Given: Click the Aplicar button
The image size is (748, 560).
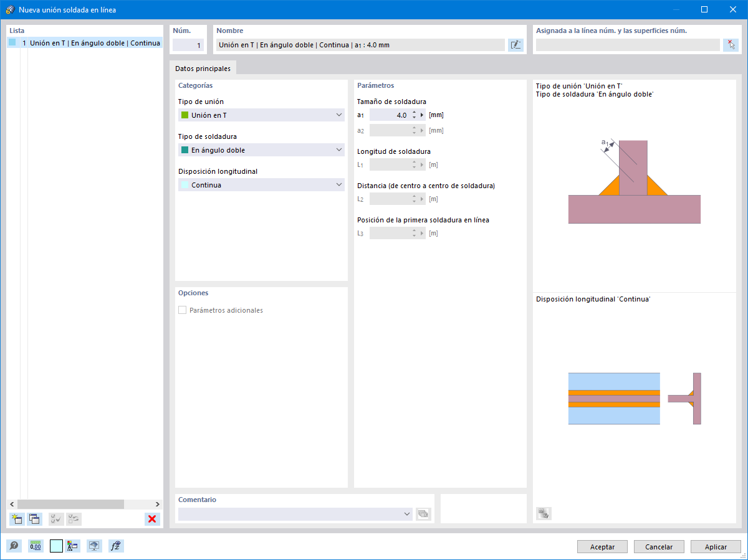Looking at the screenshot, I should click(716, 547).
